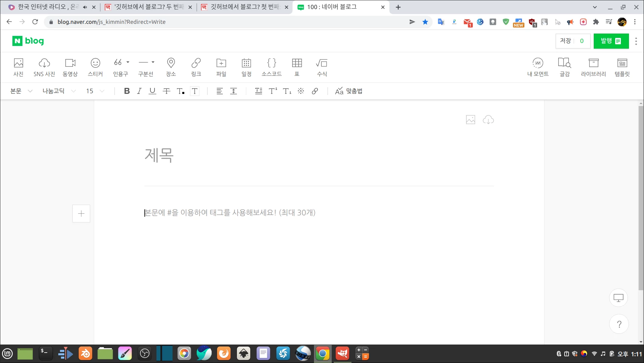The height and width of the screenshot is (363, 644).
Task: Insert a 소스코드 code block
Action: (x=272, y=67)
